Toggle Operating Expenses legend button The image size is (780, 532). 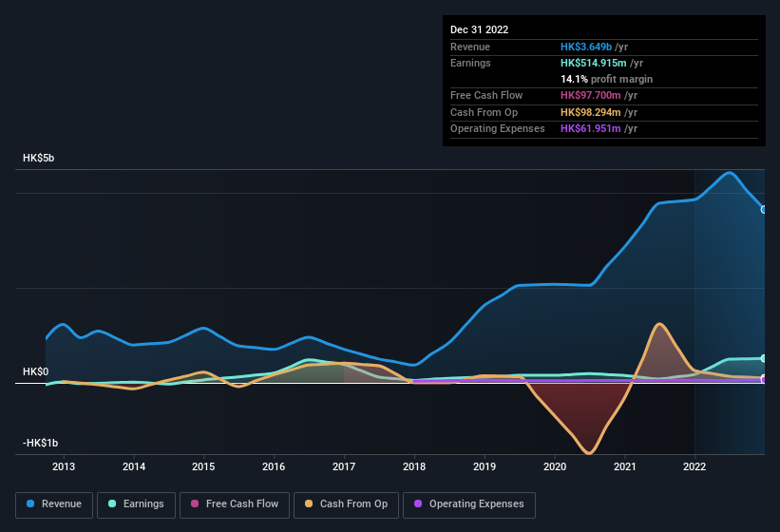pos(469,503)
